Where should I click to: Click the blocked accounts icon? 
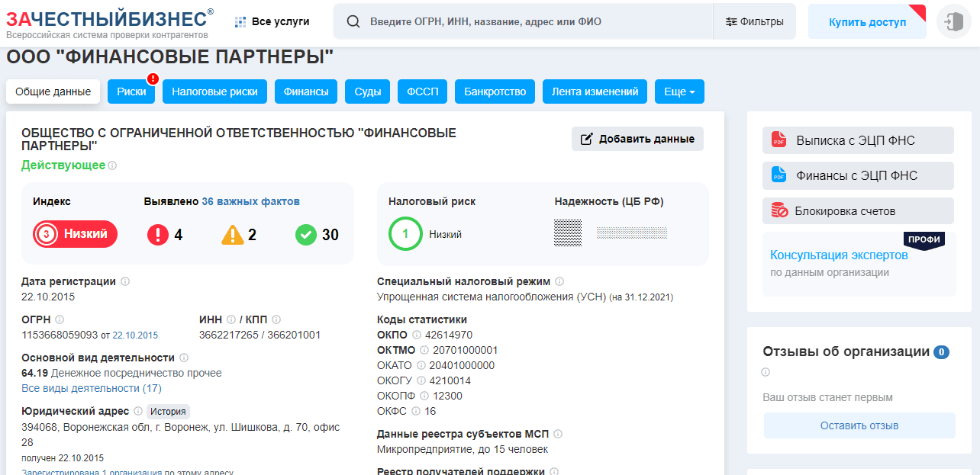[x=779, y=211]
